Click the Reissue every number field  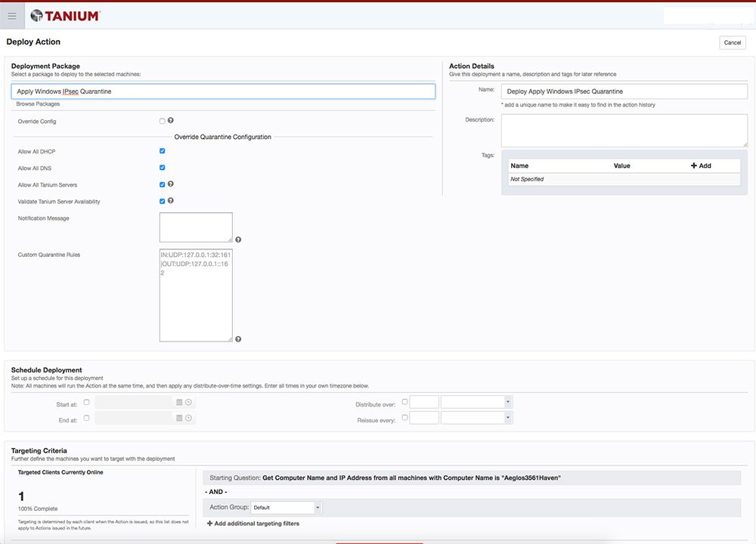424,418
